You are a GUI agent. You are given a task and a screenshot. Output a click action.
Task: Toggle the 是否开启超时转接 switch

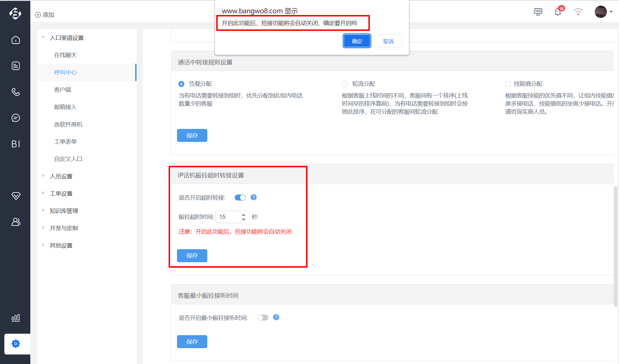(x=240, y=197)
